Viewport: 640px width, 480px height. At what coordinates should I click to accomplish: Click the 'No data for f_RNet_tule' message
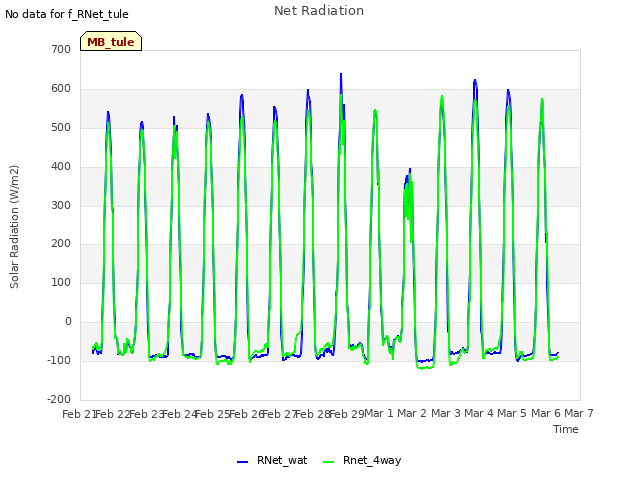67,14
